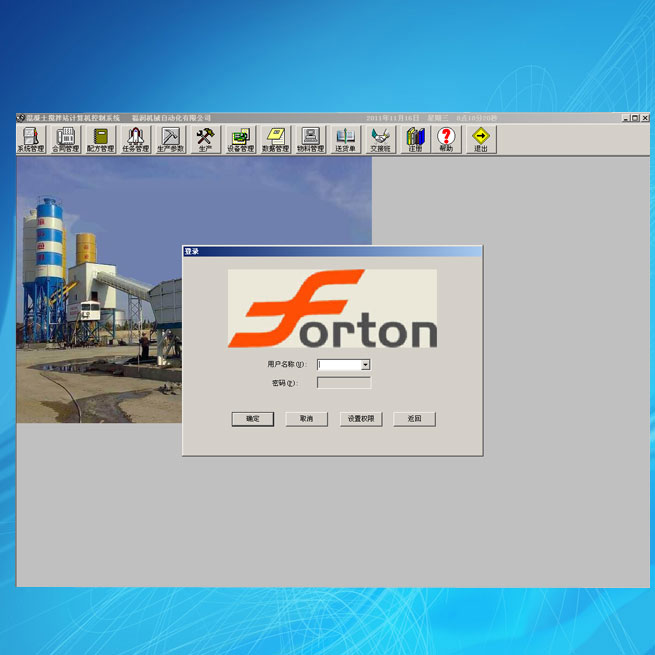The width and height of the screenshot is (655, 655).
Task: Click the 返回 (Return) button in login dialog
Action: [x=414, y=419]
